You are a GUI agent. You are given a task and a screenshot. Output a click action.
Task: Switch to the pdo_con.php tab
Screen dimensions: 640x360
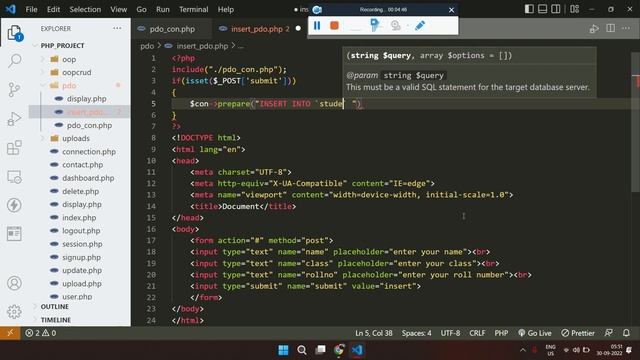coord(172,29)
